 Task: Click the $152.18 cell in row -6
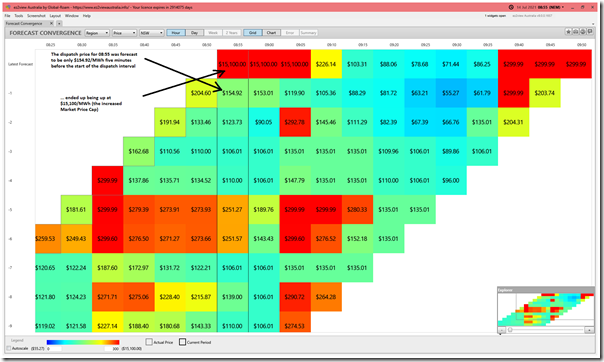click(x=357, y=239)
